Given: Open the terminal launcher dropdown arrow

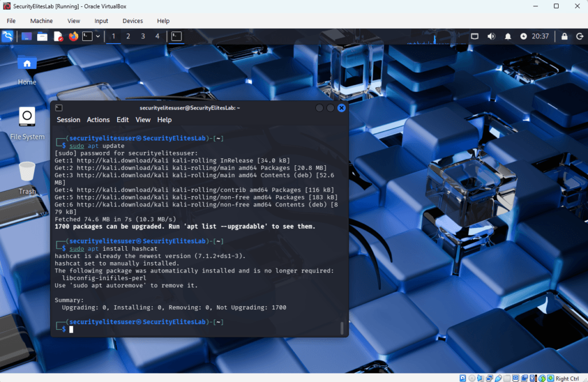Looking at the screenshot, I should [x=98, y=36].
